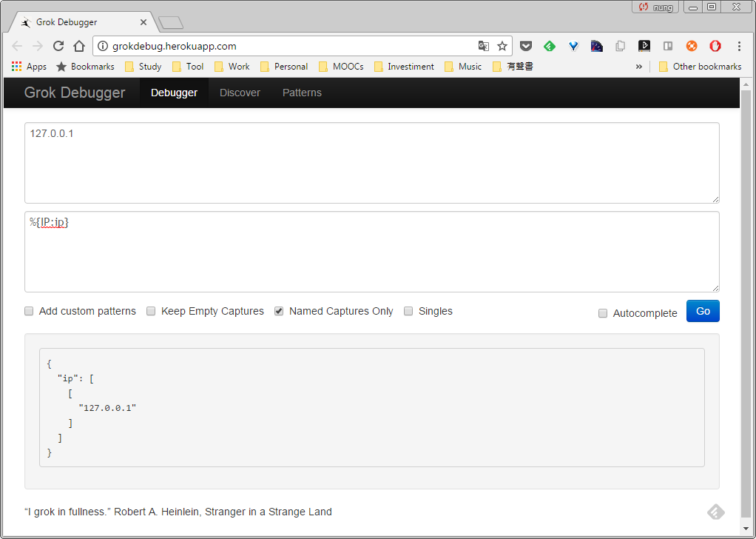Click the orange circular extension icon
Screen dimensions: 756x539
point(692,47)
